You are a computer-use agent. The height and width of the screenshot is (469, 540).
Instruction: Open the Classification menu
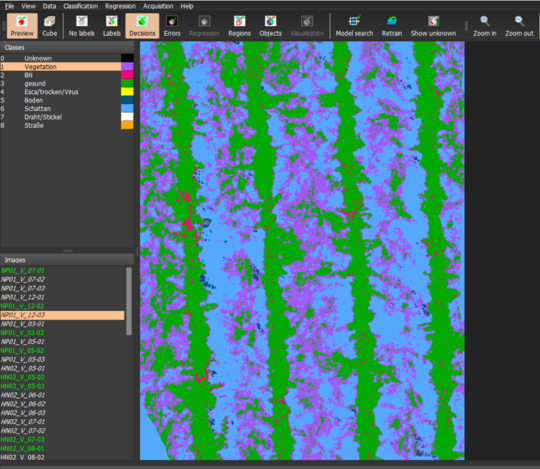point(81,6)
